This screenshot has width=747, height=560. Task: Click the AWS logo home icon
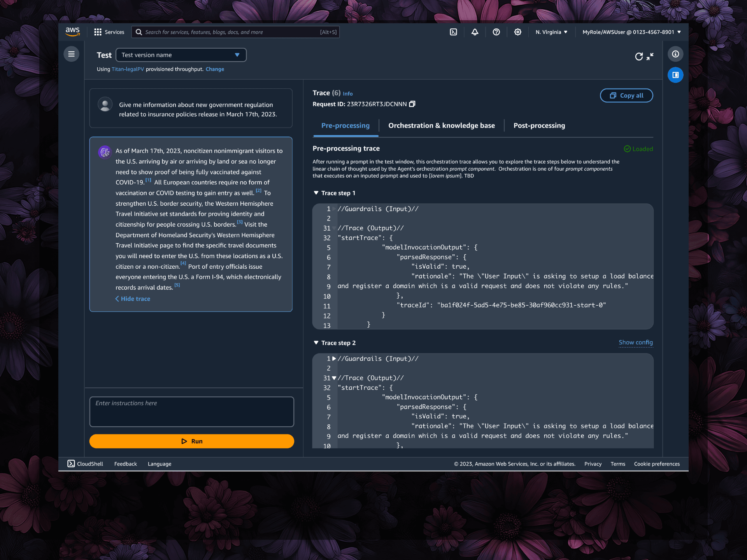(x=72, y=32)
